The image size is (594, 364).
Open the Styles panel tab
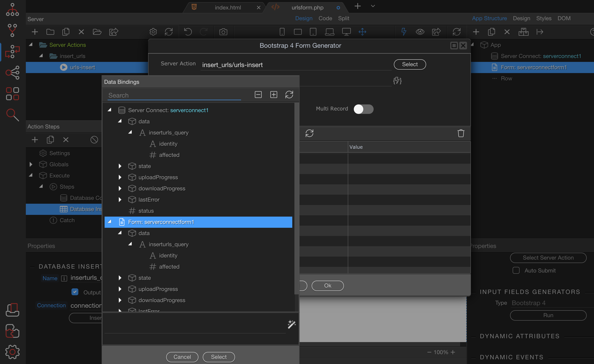544,18
